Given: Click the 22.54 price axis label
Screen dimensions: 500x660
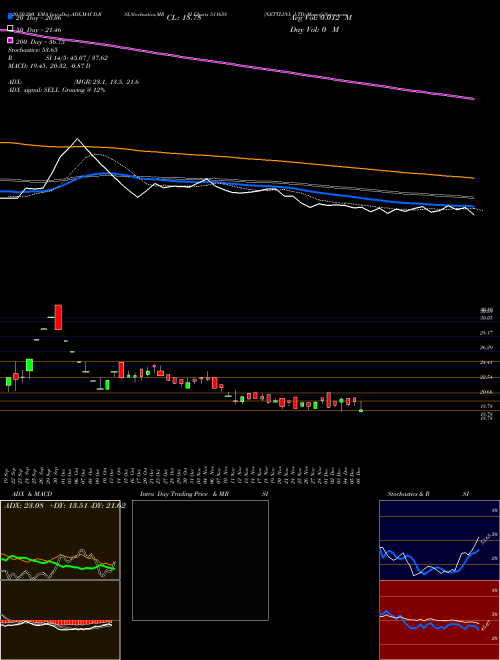Looking at the screenshot, I should (x=487, y=377).
